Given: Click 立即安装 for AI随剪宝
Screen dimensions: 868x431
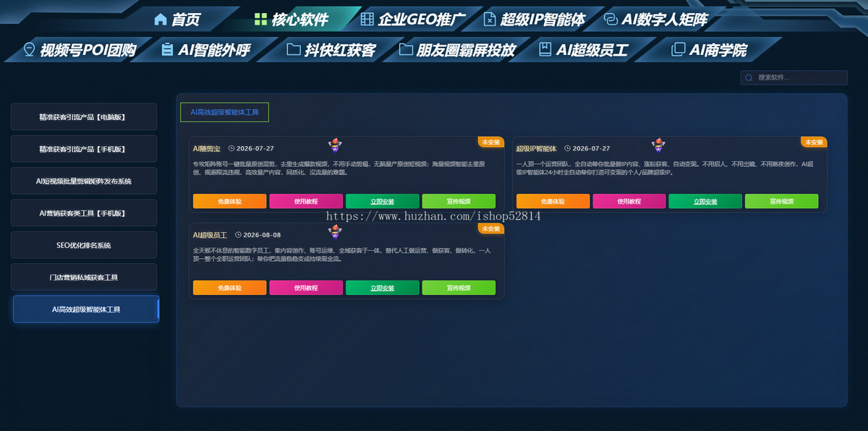Looking at the screenshot, I should 382,201.
